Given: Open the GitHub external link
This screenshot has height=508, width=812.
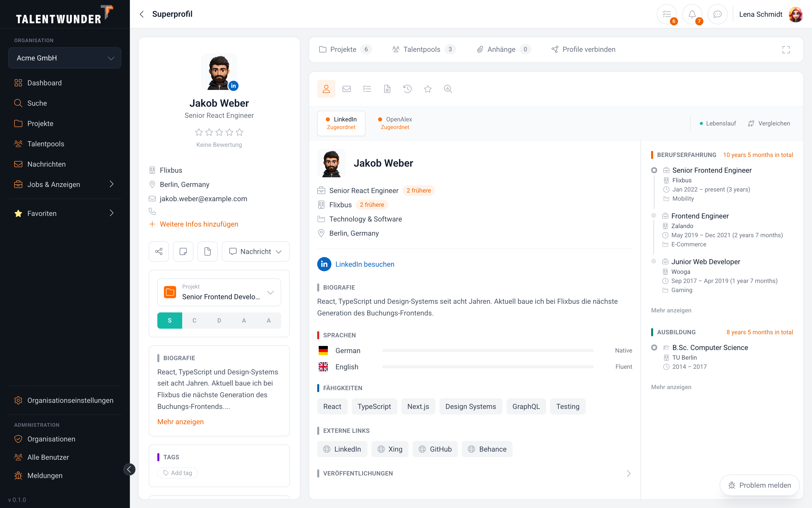Looking at the screenshot, I should pyautogui.click(x=435, y=449).
